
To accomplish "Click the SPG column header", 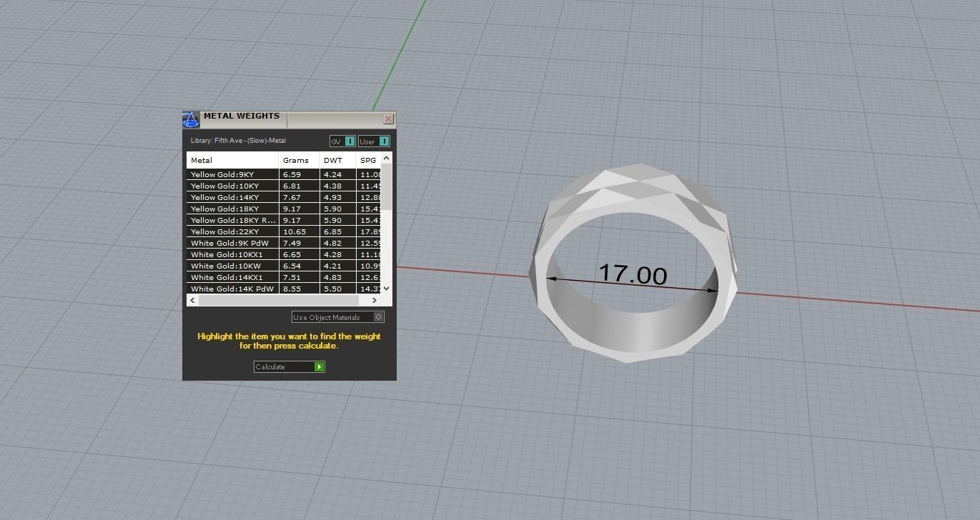I will (369, 160).
